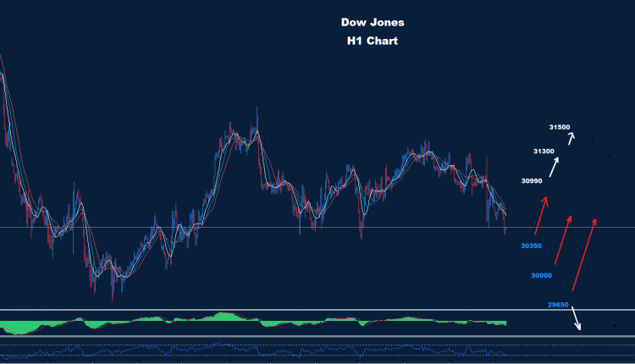This screenshot has width=635, height=364.
Task: Select the 31500 price label
Action: click(x=560, y=127)
